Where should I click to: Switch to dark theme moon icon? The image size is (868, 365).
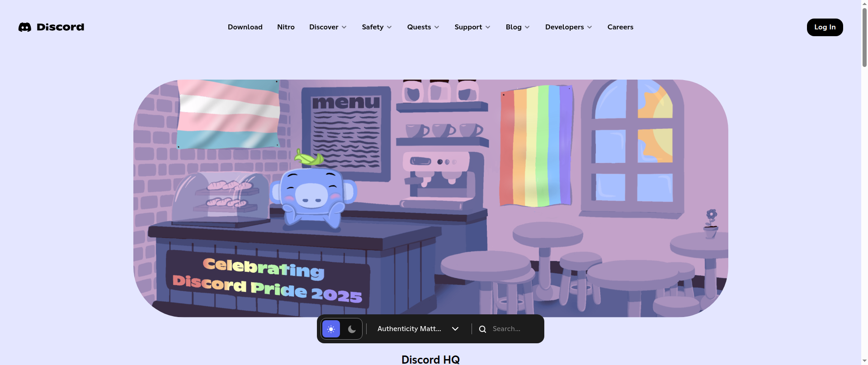coord(352,329)
